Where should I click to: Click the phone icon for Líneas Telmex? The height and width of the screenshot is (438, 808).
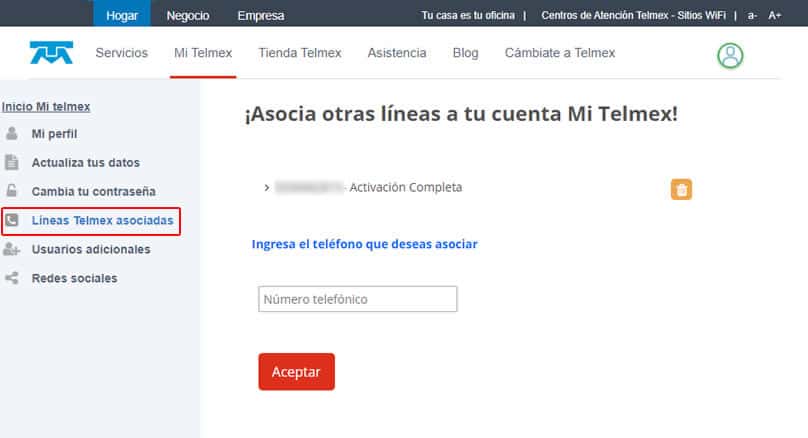[13, 220]
